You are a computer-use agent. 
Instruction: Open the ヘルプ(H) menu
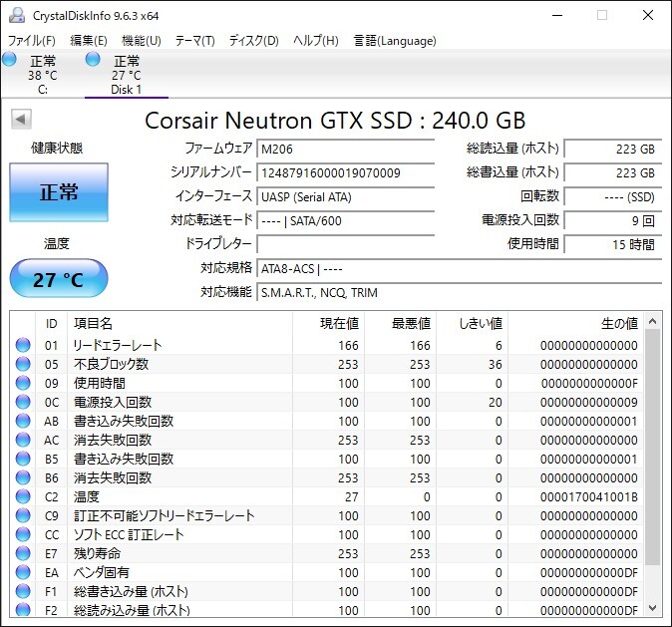[316, 41]
